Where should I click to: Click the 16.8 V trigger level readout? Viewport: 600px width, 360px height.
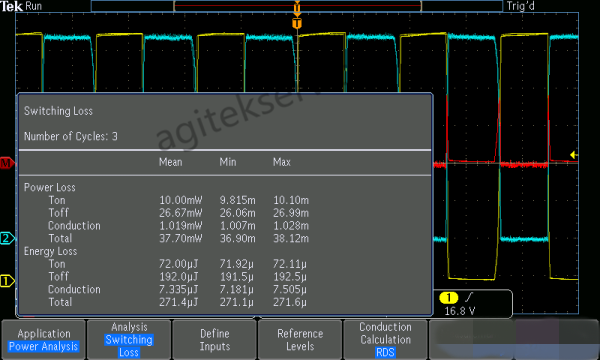(x=460, y=311)
